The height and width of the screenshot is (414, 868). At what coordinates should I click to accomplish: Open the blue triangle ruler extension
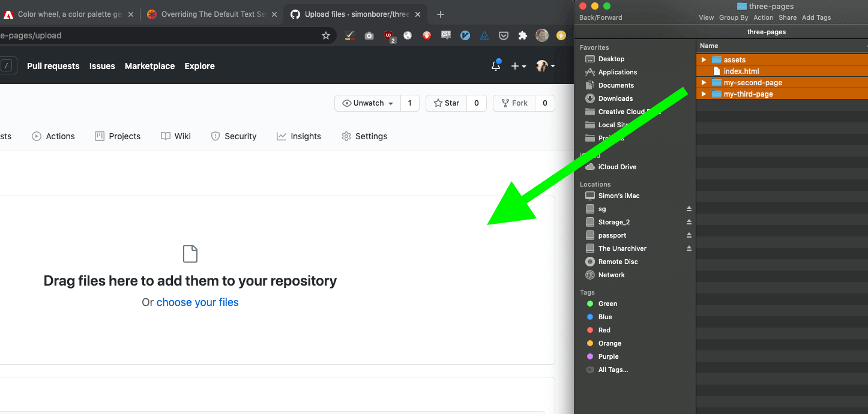484,35
